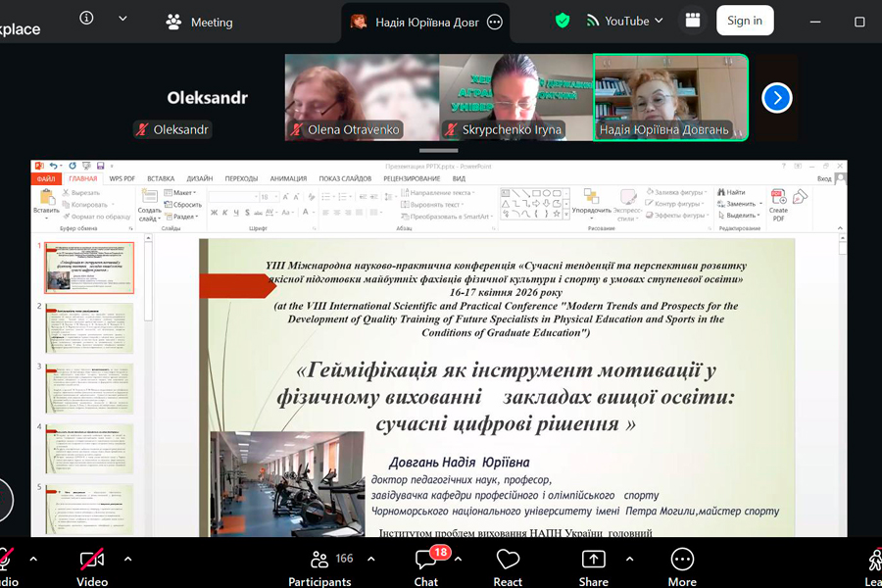882x588 pixels.
Task: Switch to the АНИМАЦИЯ ribbon tab
Action: (x=288, y=179)
